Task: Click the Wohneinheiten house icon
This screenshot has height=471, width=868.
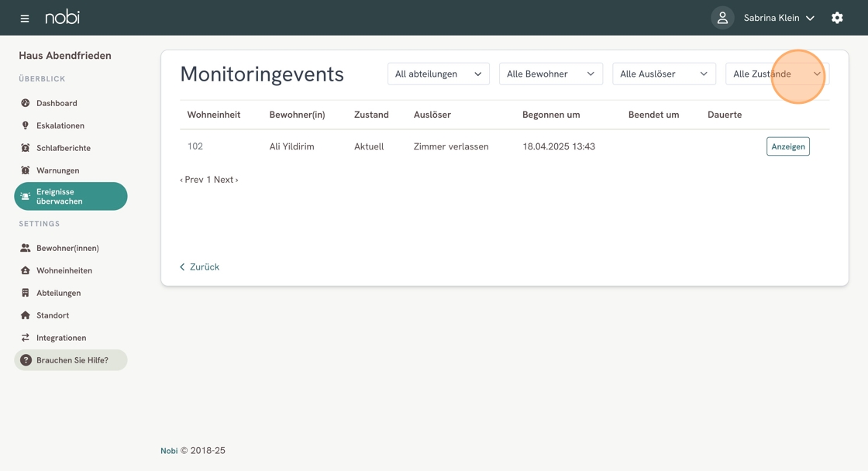Action: (x=26, y=270)
